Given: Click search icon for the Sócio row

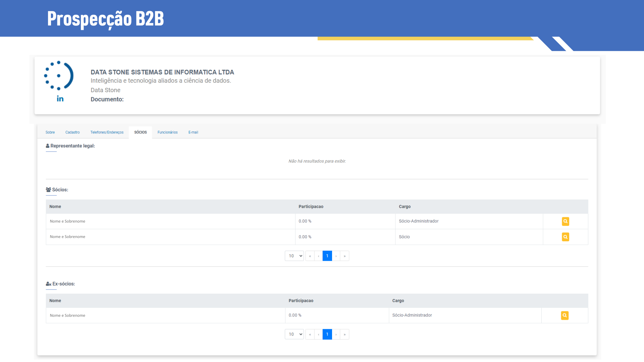Looking at the screenshot, I should (565, 237).
